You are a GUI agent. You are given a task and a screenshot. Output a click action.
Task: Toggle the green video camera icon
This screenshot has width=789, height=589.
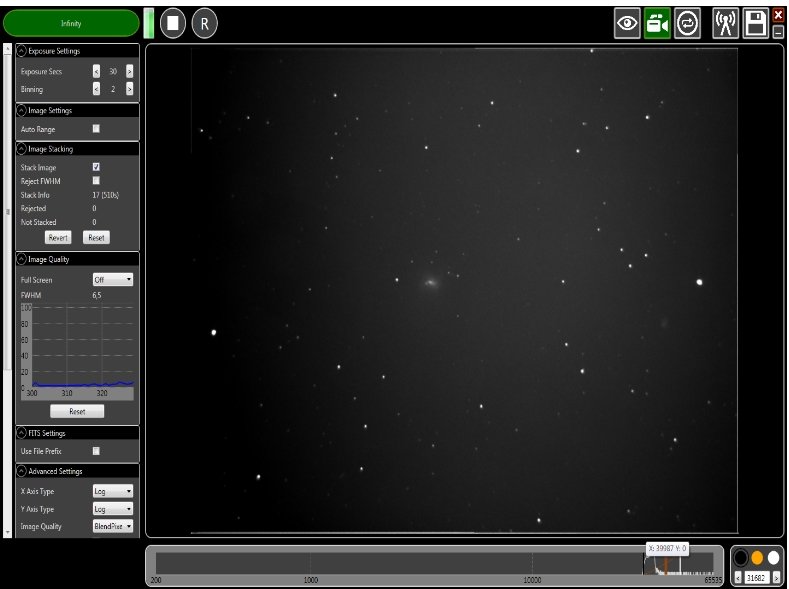coord(657,23)
